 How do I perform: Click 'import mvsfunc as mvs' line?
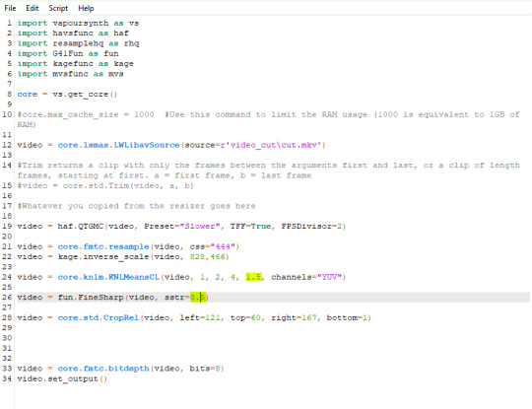70,74
